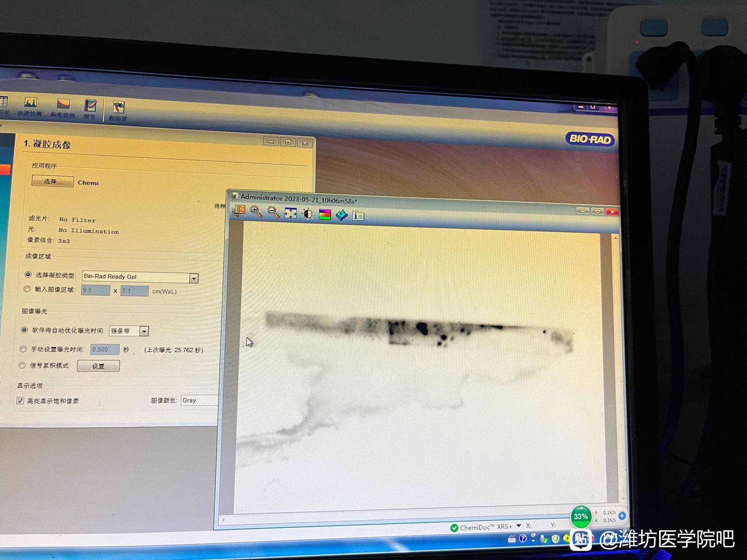Click the 设置 settings button
The width and height of the screenshot is (747, 560).
98,366
